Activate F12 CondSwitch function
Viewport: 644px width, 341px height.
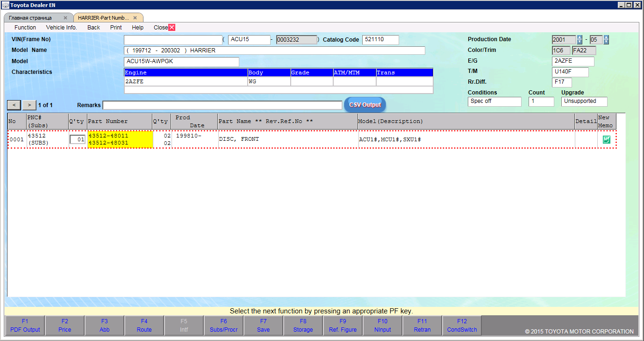pyautogui.click(x=462, y=325)
